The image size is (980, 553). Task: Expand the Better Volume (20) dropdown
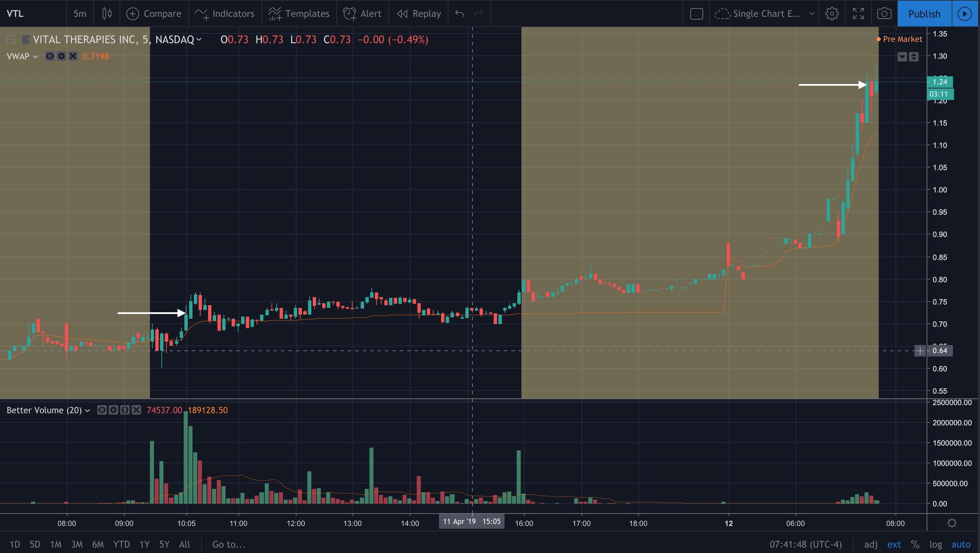(87, 411)
